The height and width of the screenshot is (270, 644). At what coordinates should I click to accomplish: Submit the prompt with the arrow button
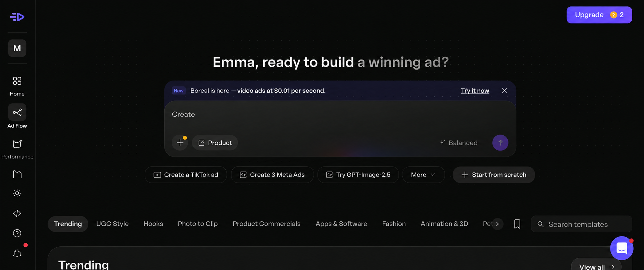pyautogui.click(x=500, y=143)
